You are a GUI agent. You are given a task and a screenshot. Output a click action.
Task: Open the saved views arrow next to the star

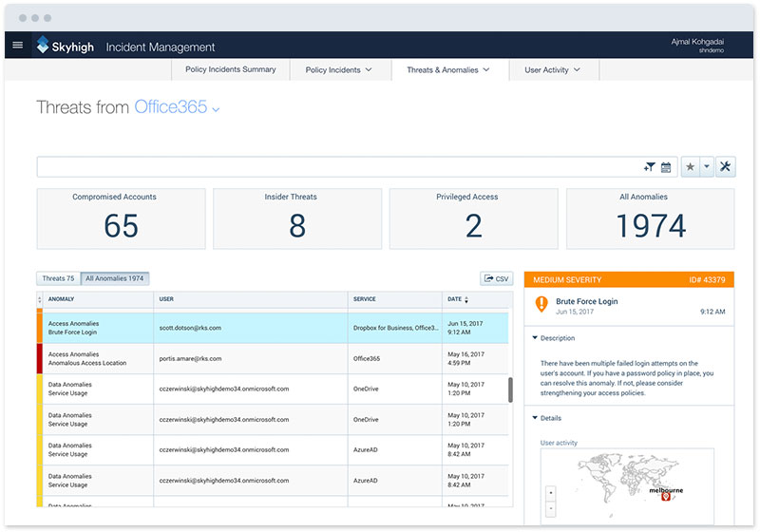click(707, 167)
